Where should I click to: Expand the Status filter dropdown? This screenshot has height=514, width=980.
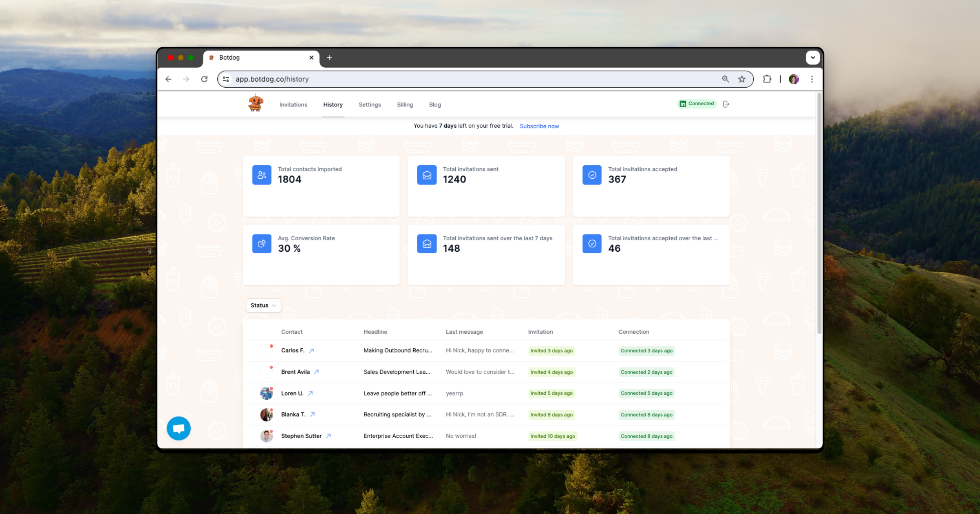coord(263,306)
